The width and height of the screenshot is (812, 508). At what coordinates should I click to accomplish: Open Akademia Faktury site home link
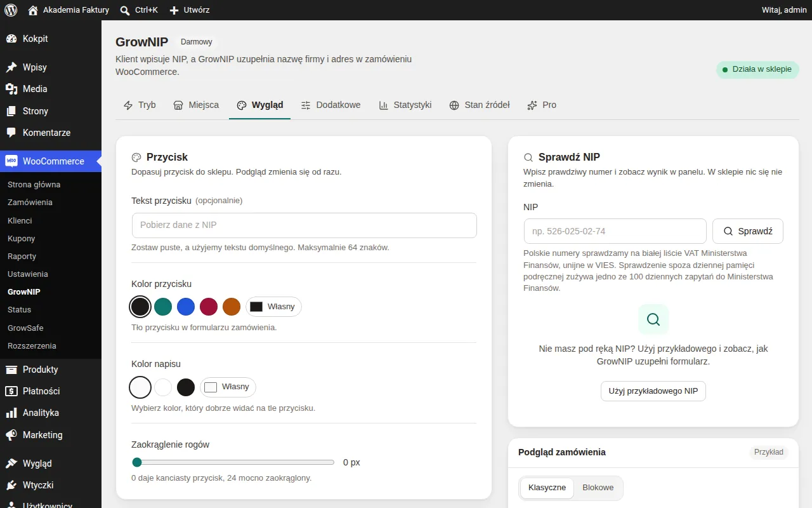69,10
